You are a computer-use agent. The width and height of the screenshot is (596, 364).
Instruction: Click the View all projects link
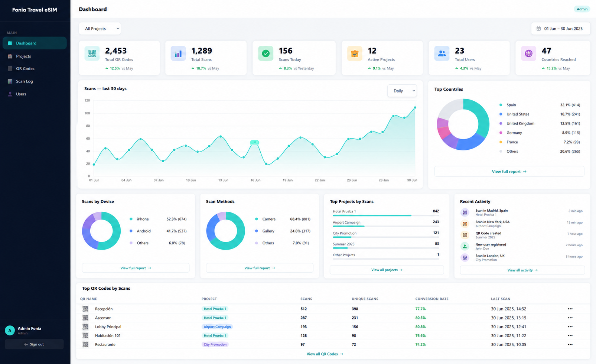pyautogui.click(x=387, y=270)
